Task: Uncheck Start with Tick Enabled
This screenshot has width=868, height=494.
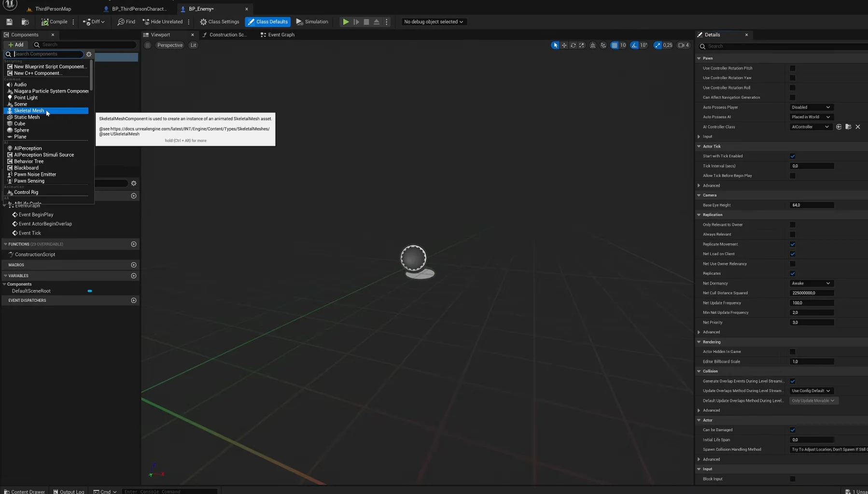Action: pyautogui.click(x=792, y=156)
